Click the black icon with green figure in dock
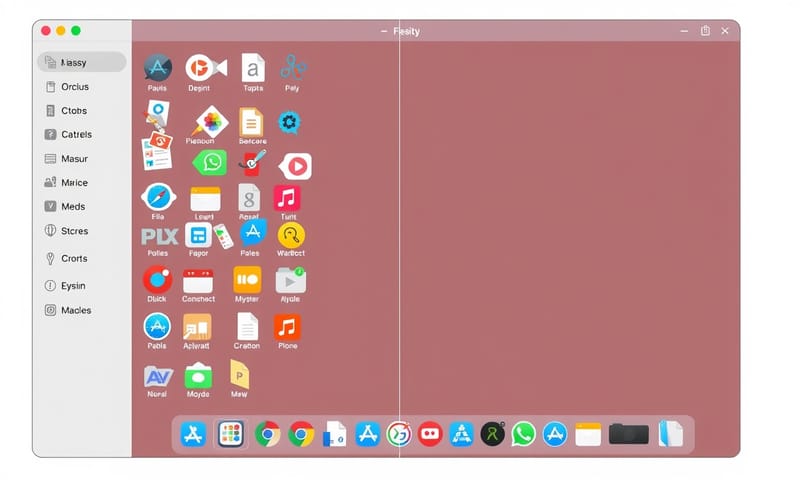Screen dimensions: 800x480 coord(493,435)
